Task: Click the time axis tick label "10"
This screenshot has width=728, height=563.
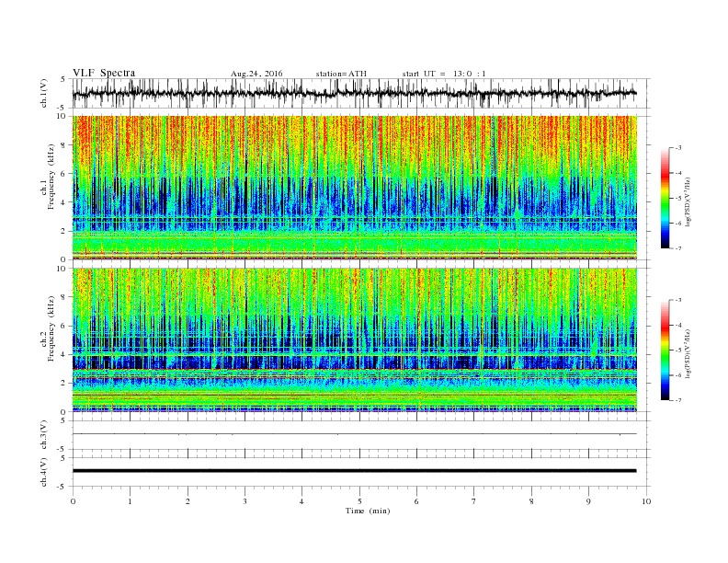Action: click(646, 501)
